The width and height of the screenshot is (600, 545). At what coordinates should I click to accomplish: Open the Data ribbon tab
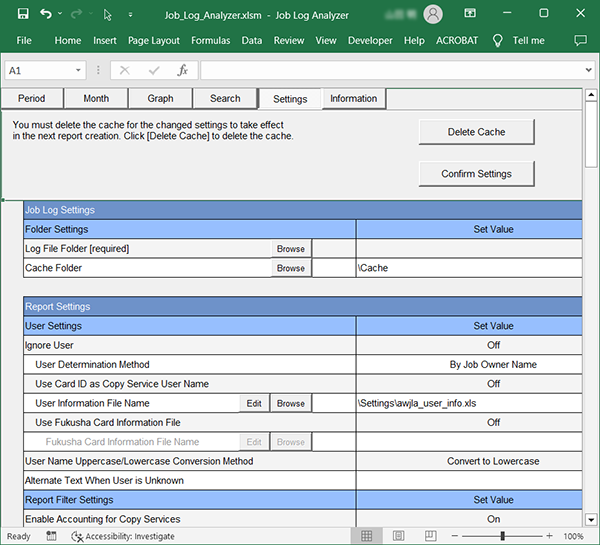(252, 40)
